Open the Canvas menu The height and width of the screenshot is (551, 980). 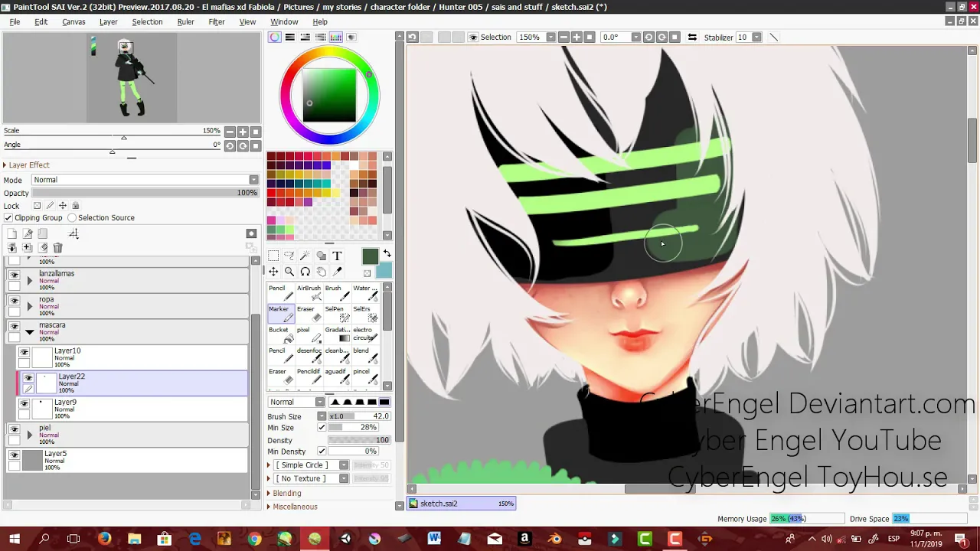[x=73, y=21]
